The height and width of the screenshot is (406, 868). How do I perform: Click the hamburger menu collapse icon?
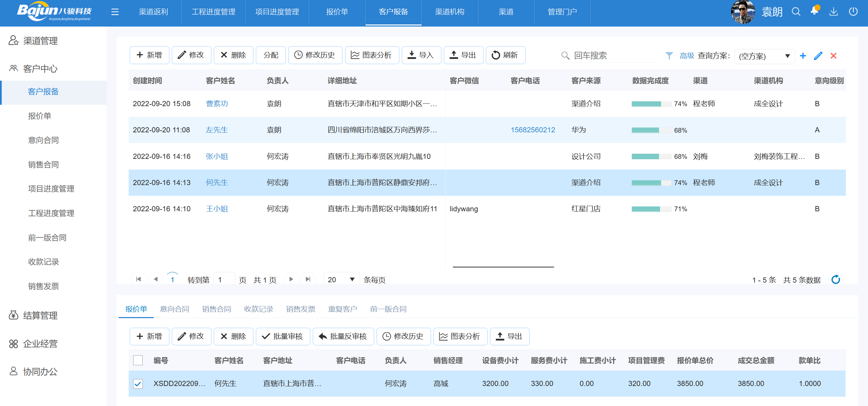click(x=115, y=12)
